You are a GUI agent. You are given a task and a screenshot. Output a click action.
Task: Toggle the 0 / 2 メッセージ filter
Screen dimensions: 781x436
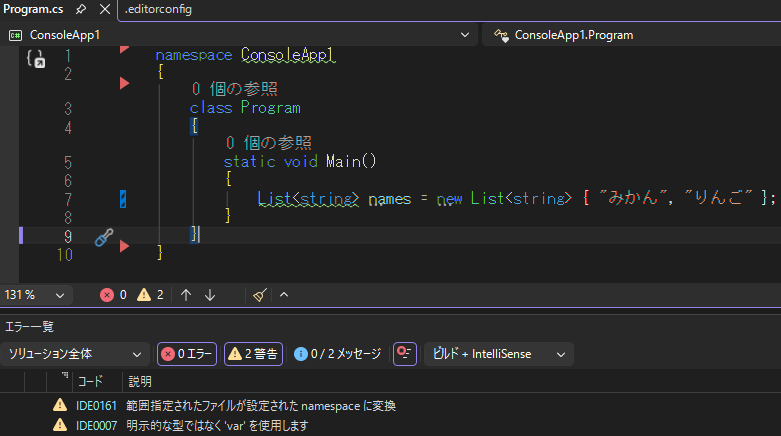pyautogui.click(x=337, y=354)
